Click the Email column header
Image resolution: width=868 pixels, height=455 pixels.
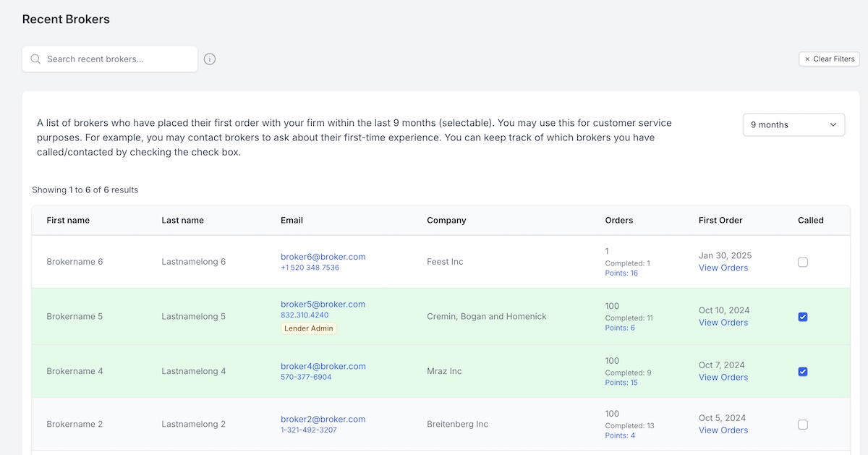click(292, 220)
